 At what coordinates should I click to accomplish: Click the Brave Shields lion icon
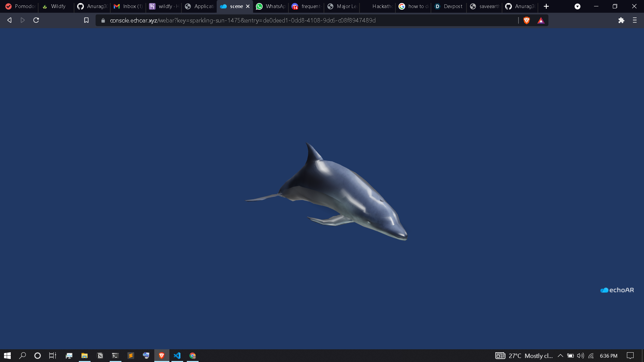[x=527, y=20]
